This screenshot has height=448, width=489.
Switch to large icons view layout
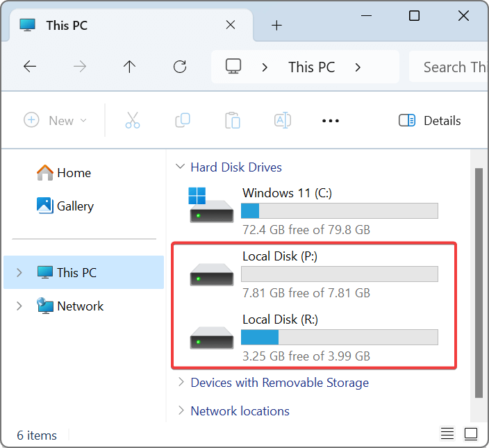471,434
